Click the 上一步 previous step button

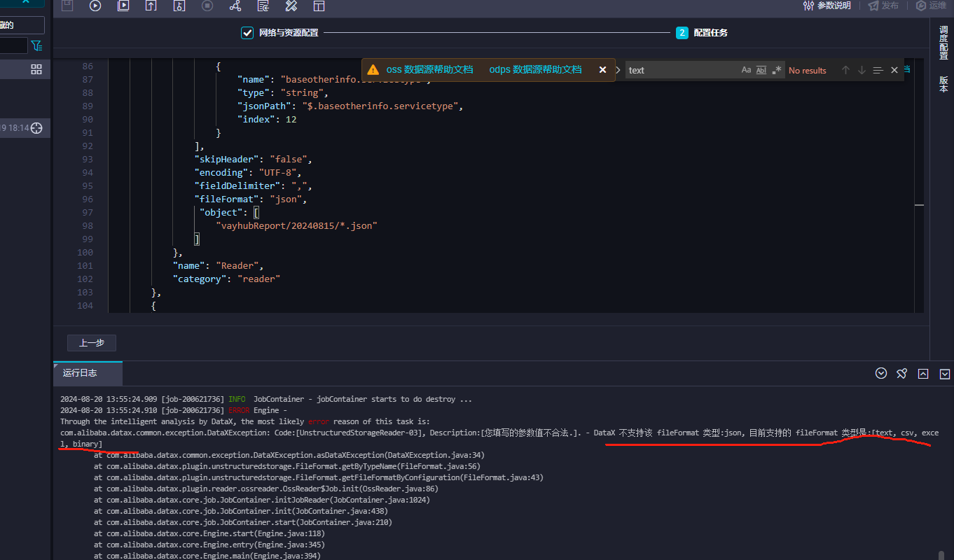92,343
